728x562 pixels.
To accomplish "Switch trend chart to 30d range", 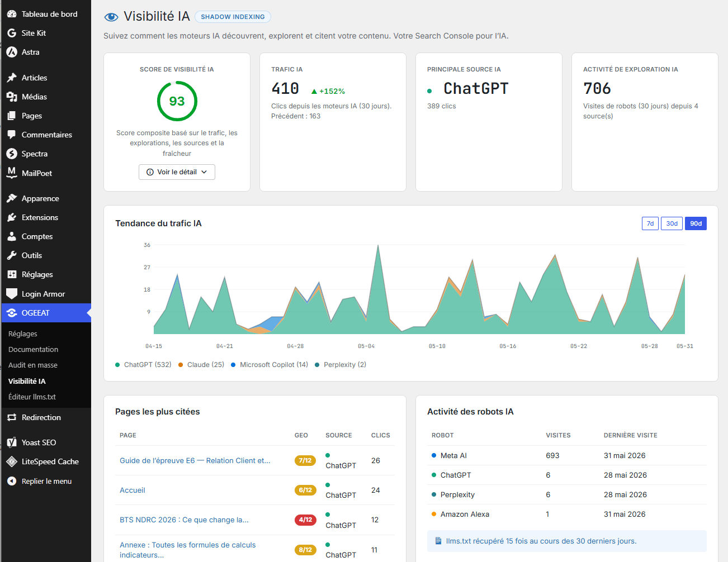I will [672, 223].
